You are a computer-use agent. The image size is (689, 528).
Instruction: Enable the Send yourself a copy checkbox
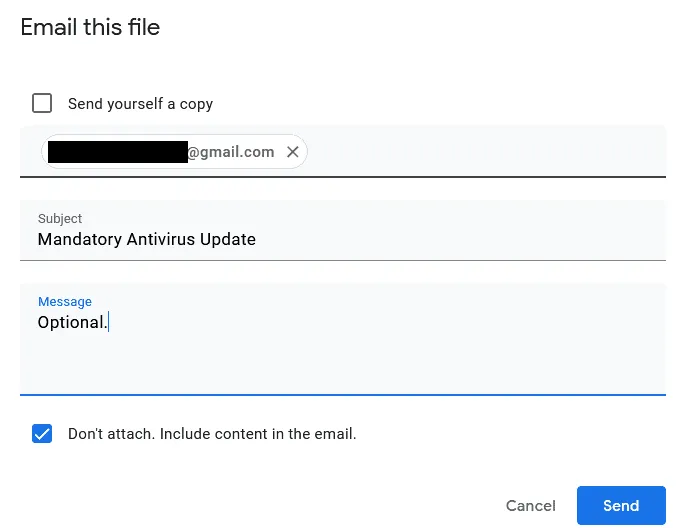point(42,103)
